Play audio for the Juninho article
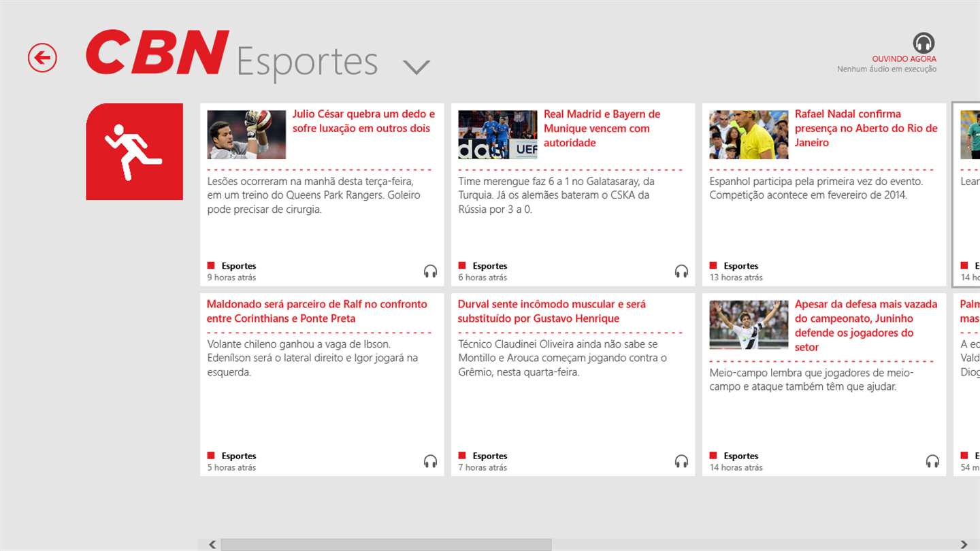The image size is (980, 551). [x=932, y=461]
